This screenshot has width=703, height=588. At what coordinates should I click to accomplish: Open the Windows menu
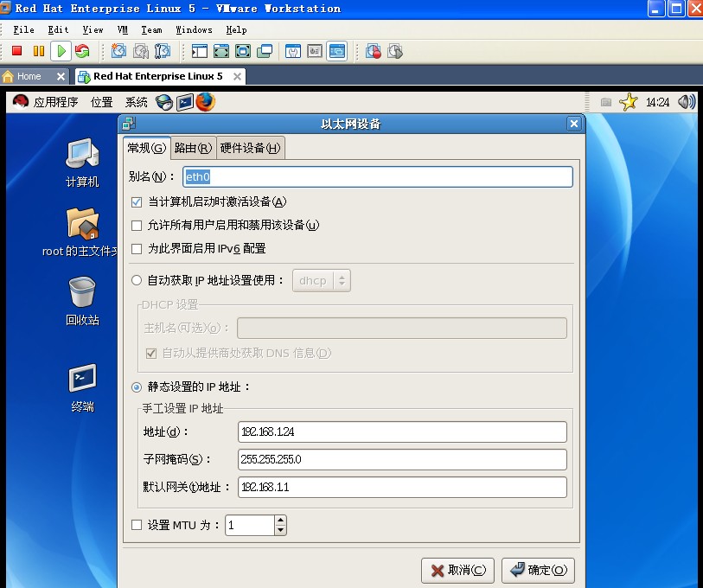(x=195, y=29)
